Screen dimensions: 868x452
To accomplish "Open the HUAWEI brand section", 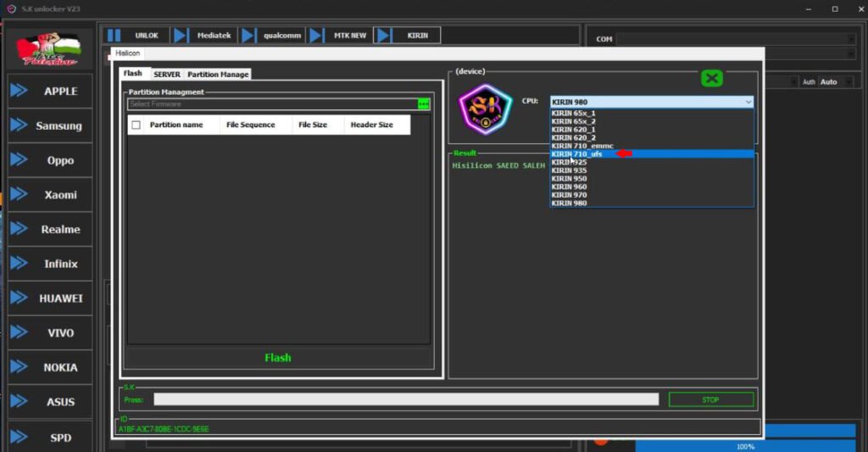I will point(50,298).
